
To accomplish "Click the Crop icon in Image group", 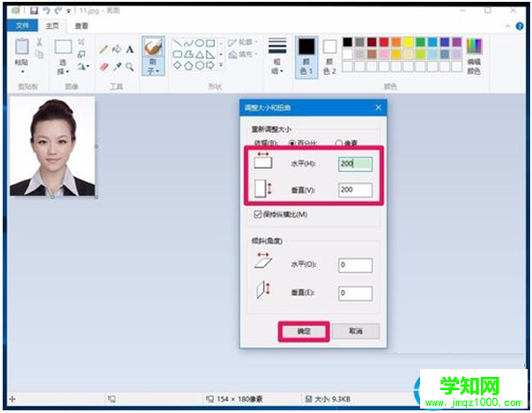I will [81, 42].
